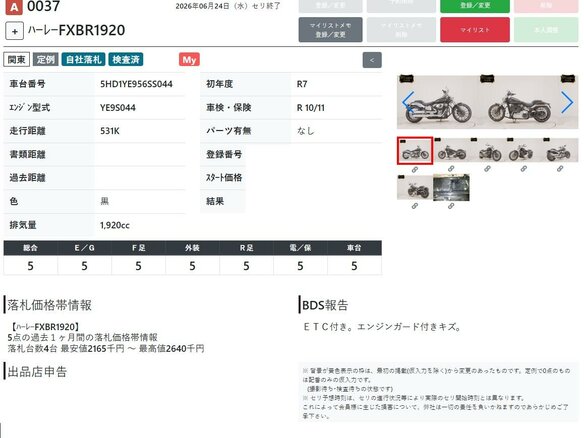584x438 pixels.
Task: Click the 落札価格帯情報 heading
Action: click(x=50, y=305)
